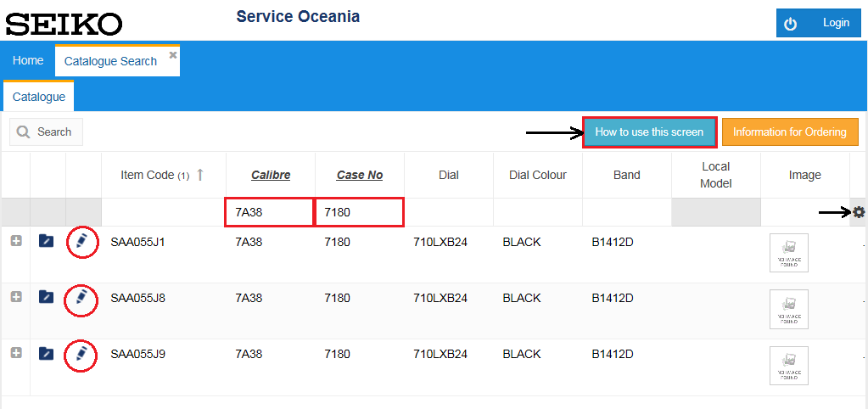The image size is (868, 409).
Task: Click the pencil edit icon for SAA055J9
Action: click(x=81, y=353)
